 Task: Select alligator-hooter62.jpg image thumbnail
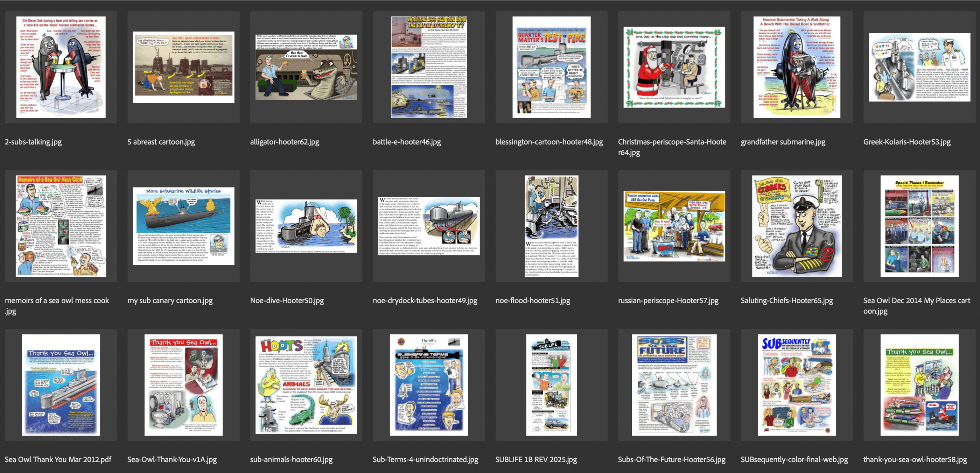(306, 67)
